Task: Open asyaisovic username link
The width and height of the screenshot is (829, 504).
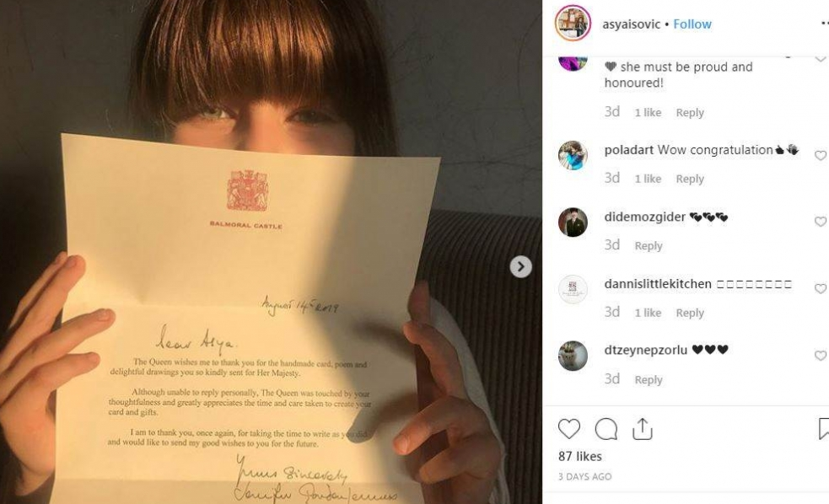Action: click(x=632, y=24)
